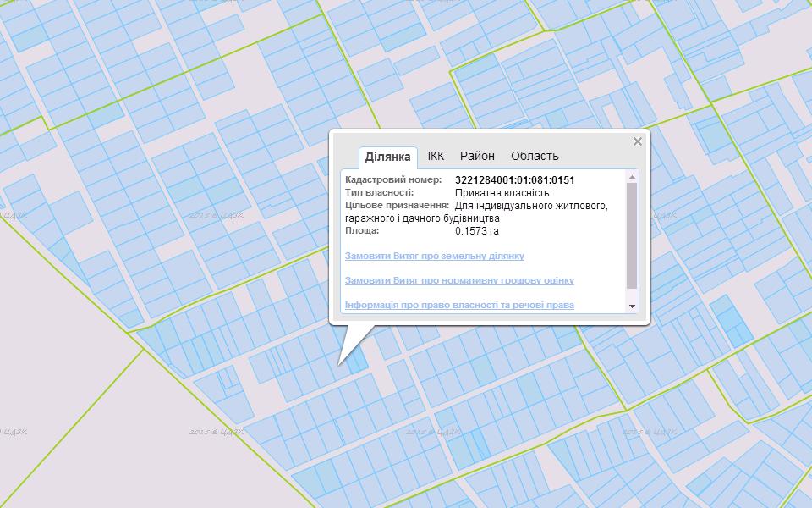The height and width of the screenshot is (508, 812).
Task: Click the label Тип власності
Action: (379, 192)
